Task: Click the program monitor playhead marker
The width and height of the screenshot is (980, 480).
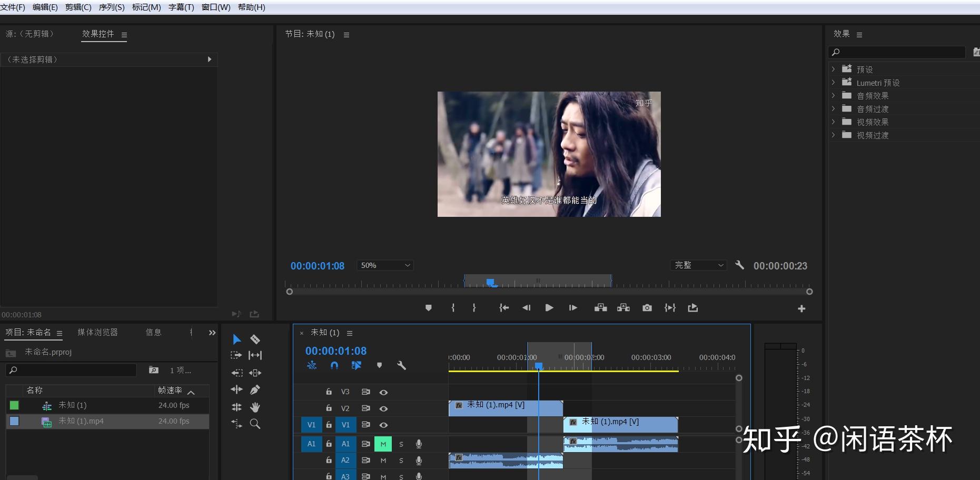Action: click(491, 283)
